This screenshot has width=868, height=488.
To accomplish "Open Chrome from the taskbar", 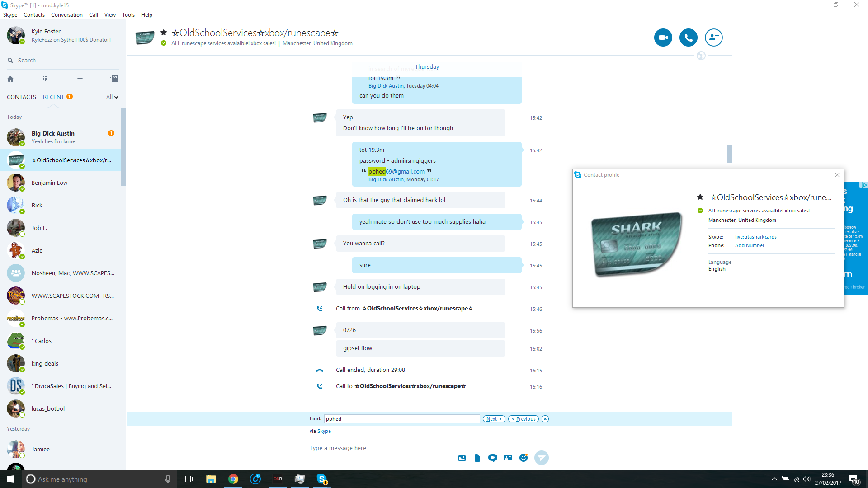I will (233, 479).
